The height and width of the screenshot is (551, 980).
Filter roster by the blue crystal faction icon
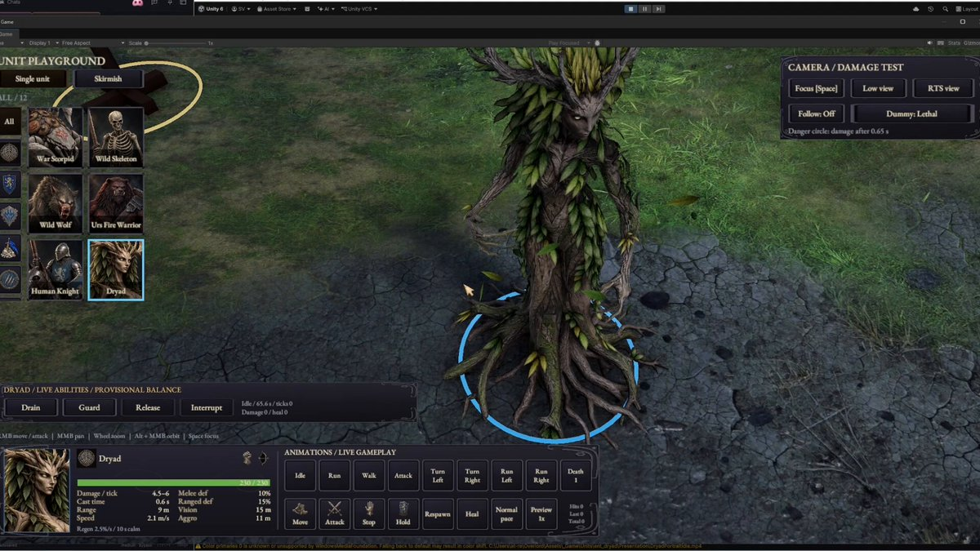tap(9, 216)
